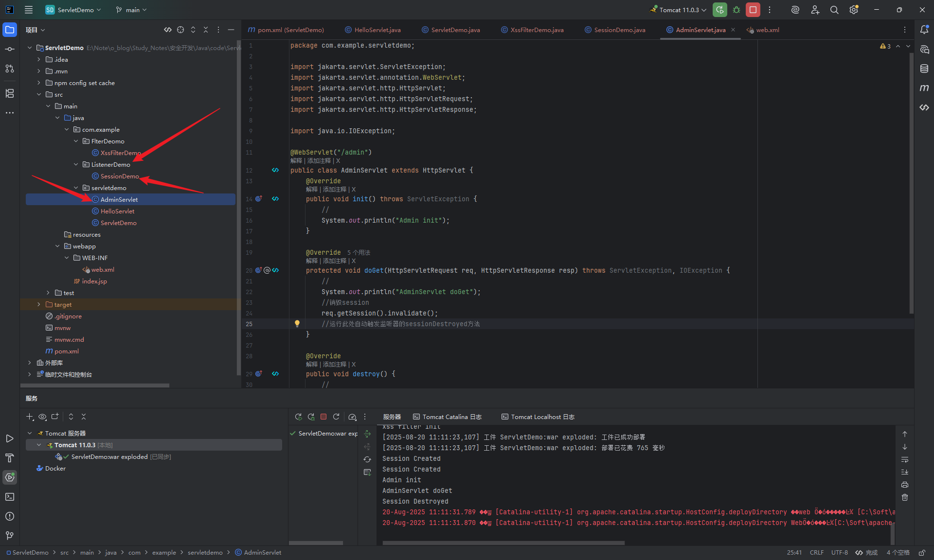Click the Debug bug icon in toolbar
The height and width of the screenshot is (560, 934).
[x=736, y=10]
